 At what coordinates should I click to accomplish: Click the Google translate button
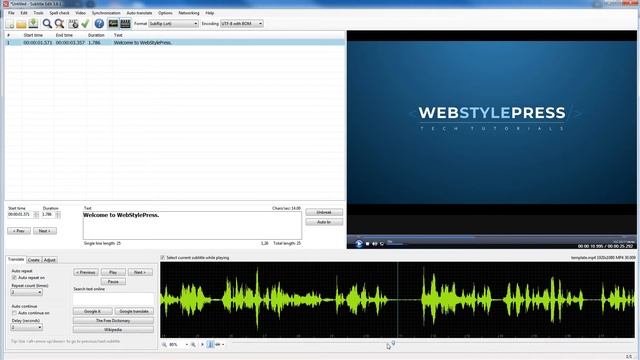coord(134,311)
